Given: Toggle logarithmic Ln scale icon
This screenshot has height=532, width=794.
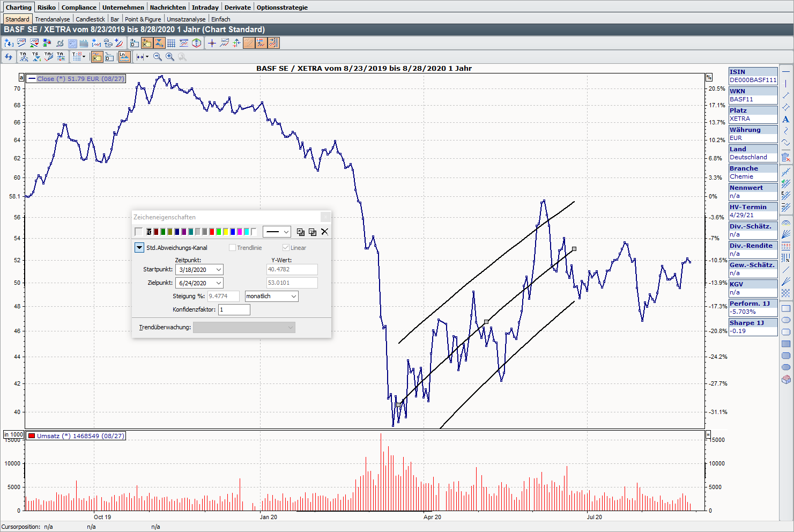Looking at the screenshot, I should click(x=124, y=57).
